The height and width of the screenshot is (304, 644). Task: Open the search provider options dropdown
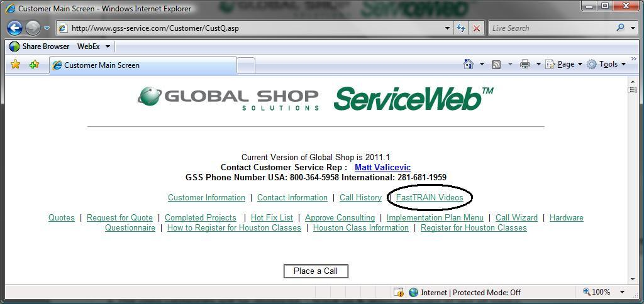(632, 28)
